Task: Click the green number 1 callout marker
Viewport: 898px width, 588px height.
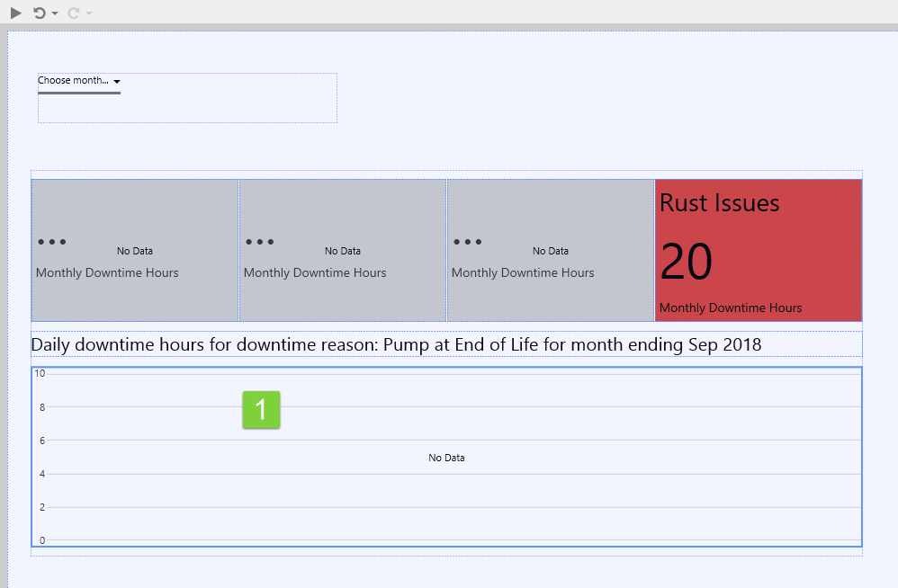Action: pos(261,409)
